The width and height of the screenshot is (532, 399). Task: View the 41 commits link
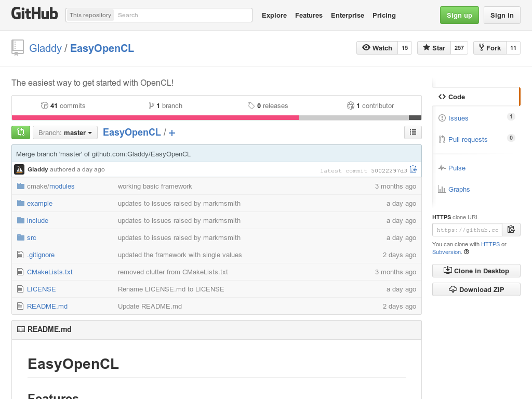point(63,106)
